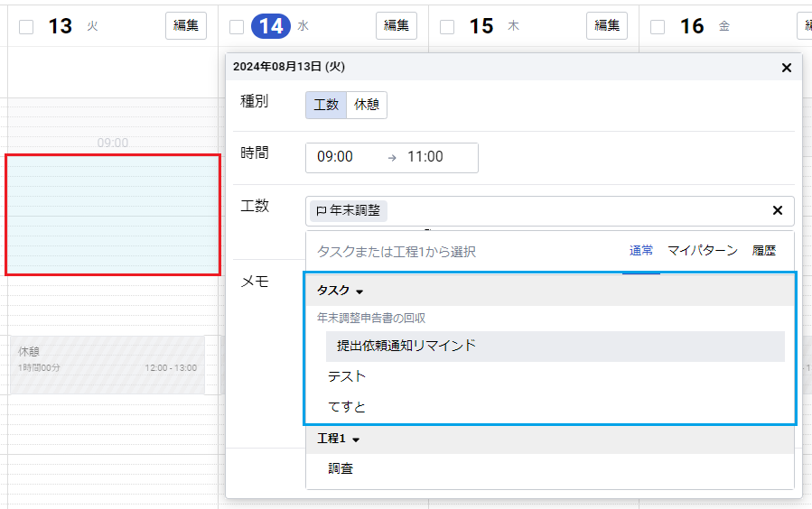812x509 pixels.
Task: Switch to the 履歴 tab
Action: click(x=764, y=251)
